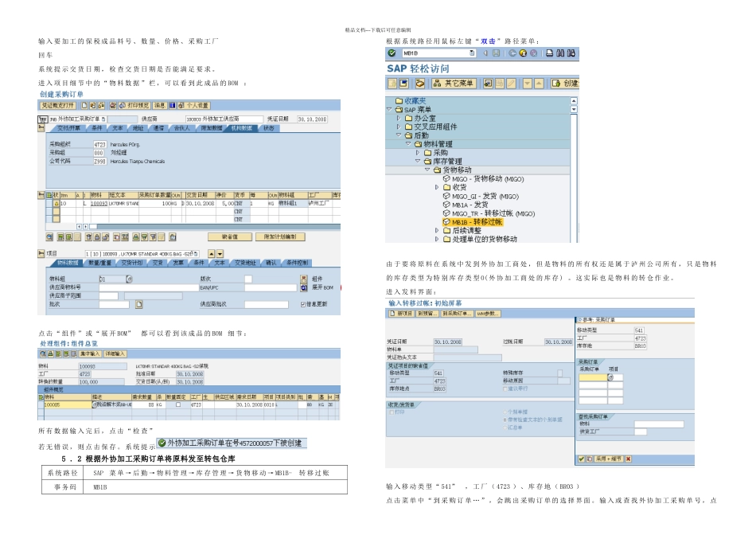The image size is (756, 535).
Task: Click the Find binoculars icon
Action: (x=560, y=53)
